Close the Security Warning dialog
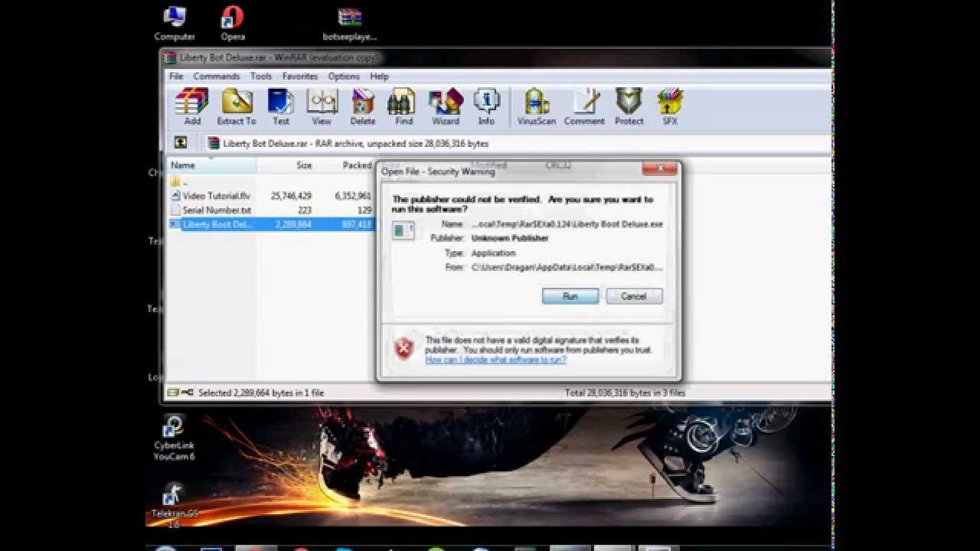This screenshot has width=980, height=551. tap(659, 168)
